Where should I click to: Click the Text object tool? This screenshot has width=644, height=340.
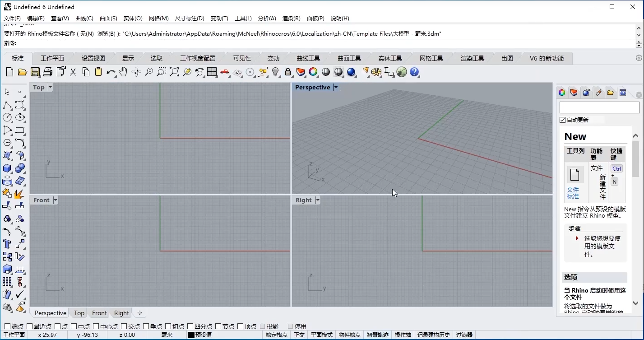click(7, 244)
